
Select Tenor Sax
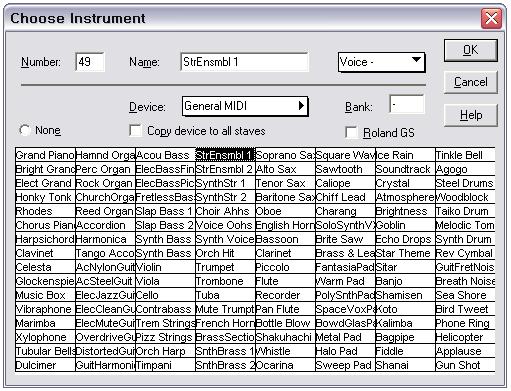point(285,183)
